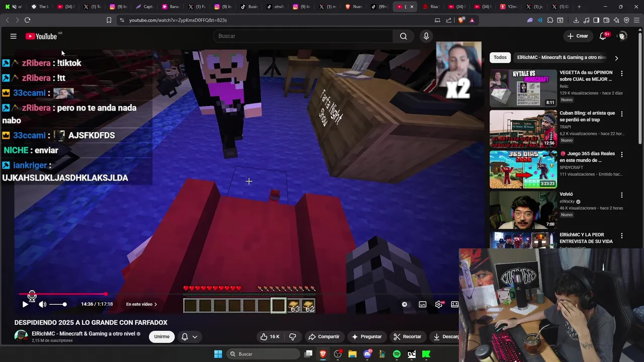The image size is (644, 362).
Task: Open browser downloads arrow icon
Action: click(x=576, y=20)
